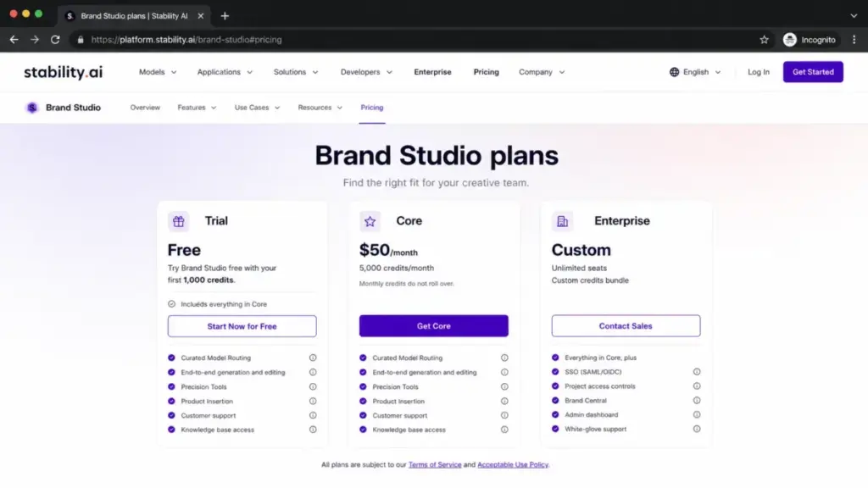Open the tab list chevron in title bar
868x488 pixels.
click(854, 16)
